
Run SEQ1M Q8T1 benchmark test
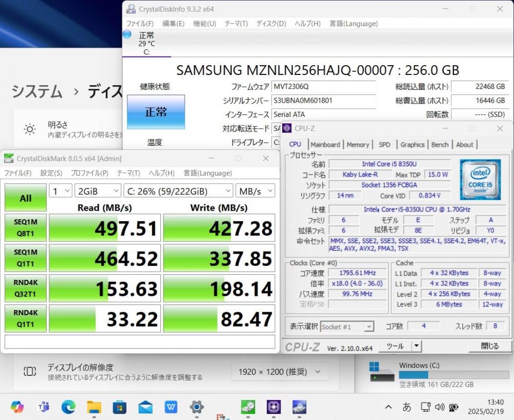[x=26, y=227]
